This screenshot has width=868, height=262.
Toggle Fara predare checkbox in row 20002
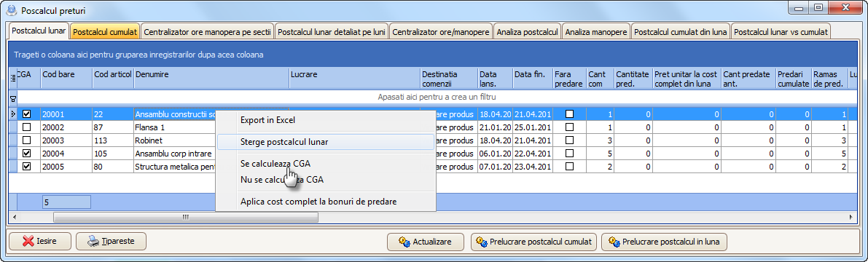[569, 127]
